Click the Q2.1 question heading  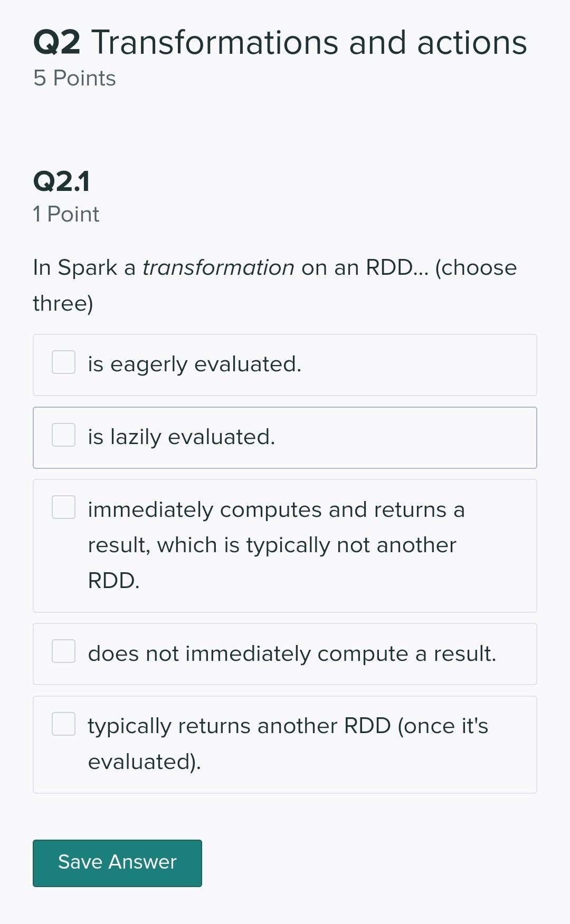click(x=61, y=183)
